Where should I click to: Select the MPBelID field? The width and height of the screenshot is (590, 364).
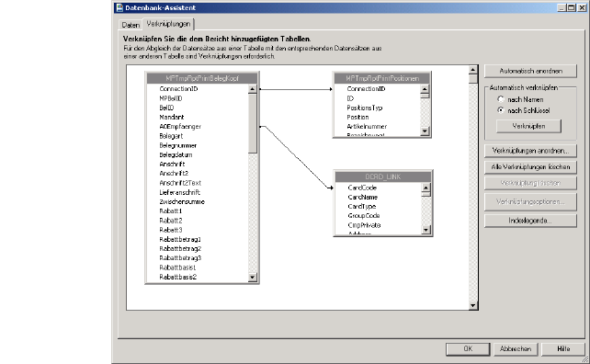click(171, 98)
